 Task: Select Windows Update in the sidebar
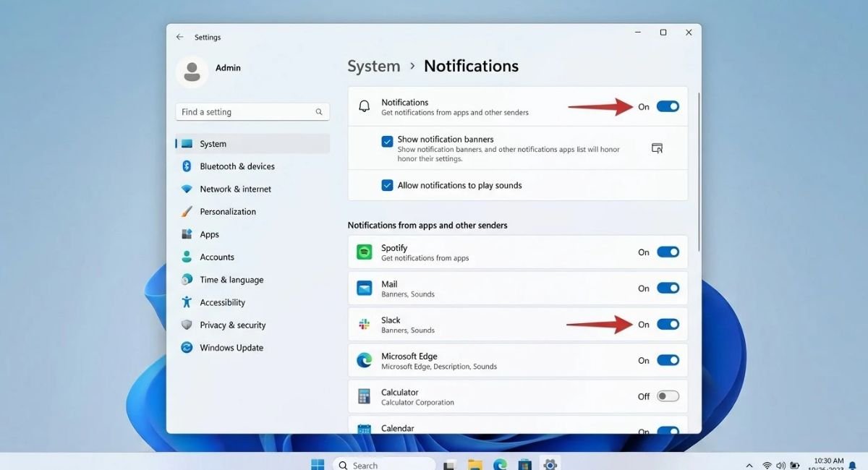pyautogui.click(x=252, y=348)
